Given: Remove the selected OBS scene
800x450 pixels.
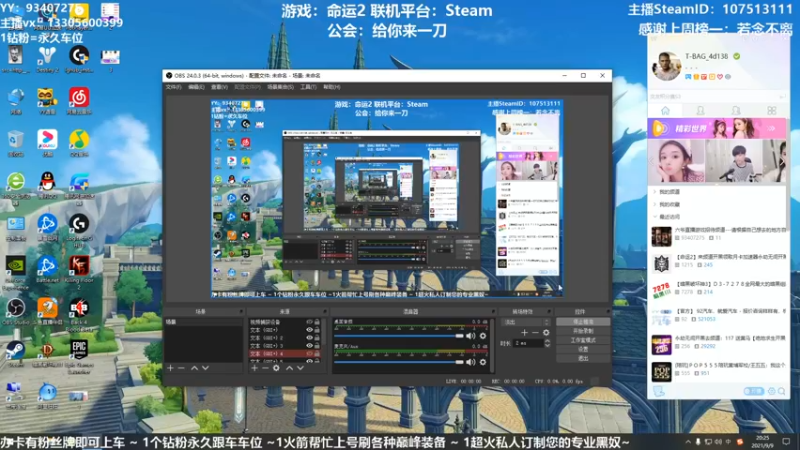Looking at the screenshot, I should click(x=181, y=368).
